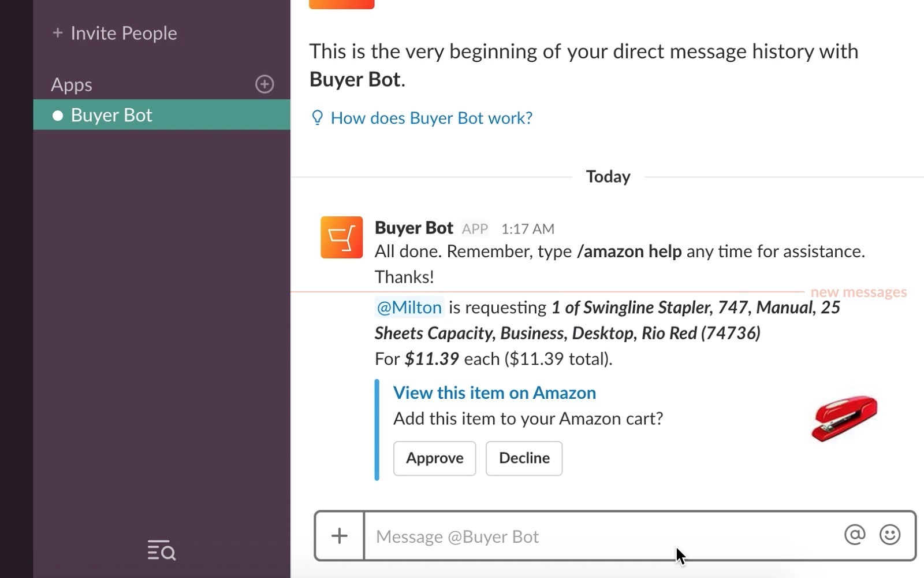The image size is (924, 578).
Task: Click the plus icon beside Apps
Action: [x=264, y=84]
